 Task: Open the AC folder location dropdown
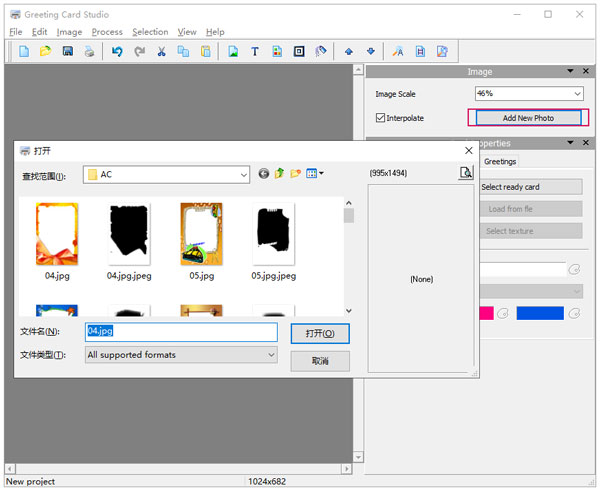[x=243, y=174]
